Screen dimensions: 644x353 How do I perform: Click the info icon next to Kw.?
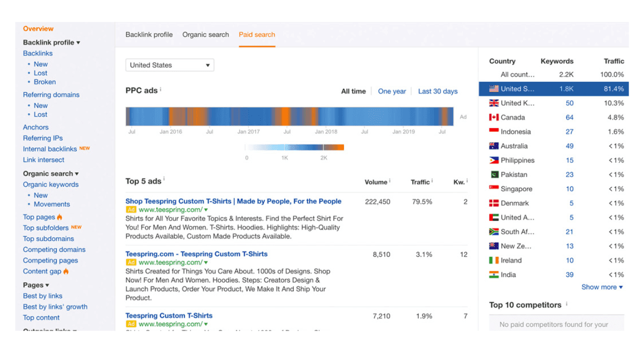pos(467,181)
